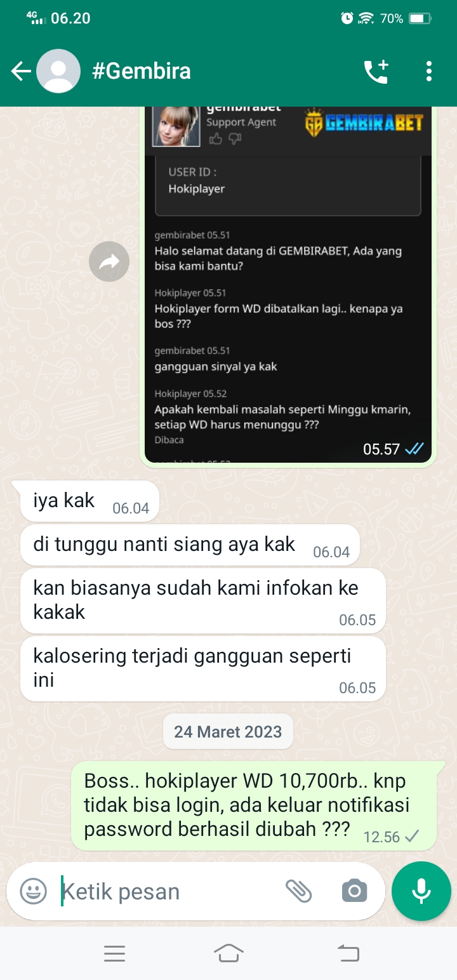Tap the microphone voice message button
This screenshot has height=980, width=457.
(x=421, y=891)
